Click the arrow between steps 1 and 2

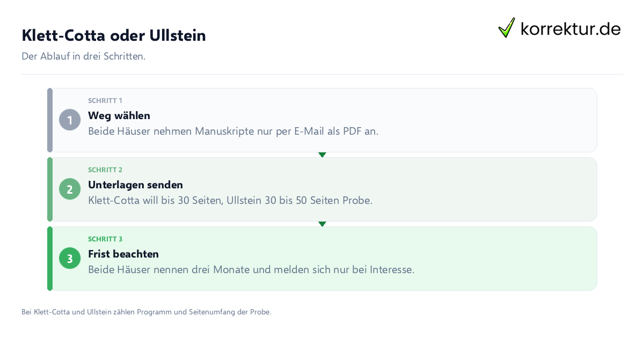tap(322, 155)
